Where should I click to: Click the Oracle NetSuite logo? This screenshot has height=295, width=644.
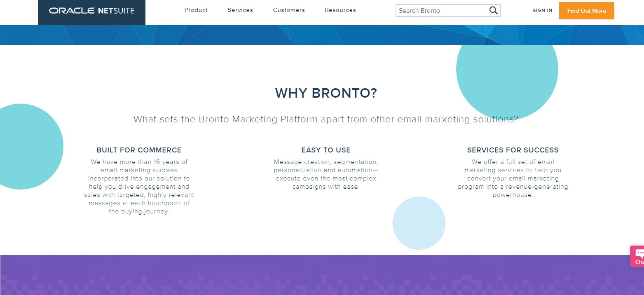[x=91, y=11]
